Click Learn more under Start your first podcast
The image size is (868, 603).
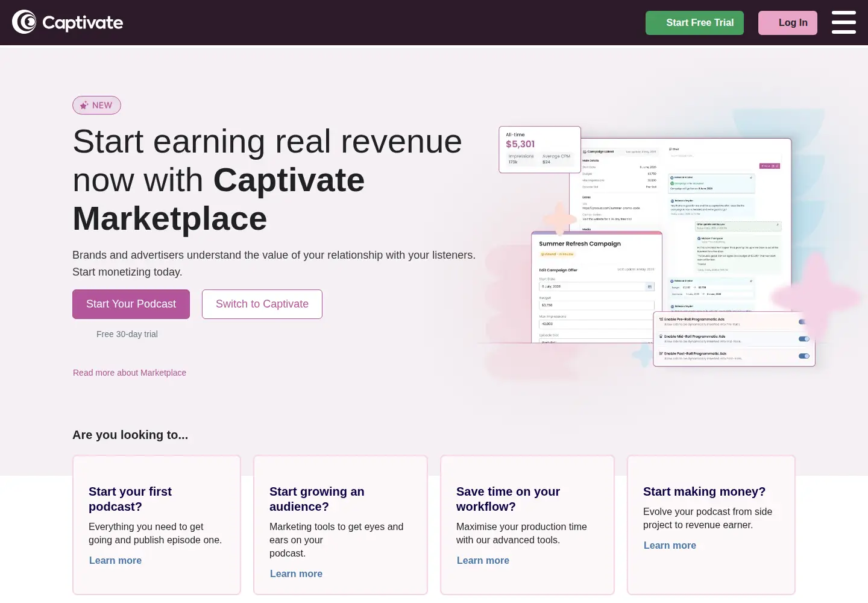[x=115, y=560]
